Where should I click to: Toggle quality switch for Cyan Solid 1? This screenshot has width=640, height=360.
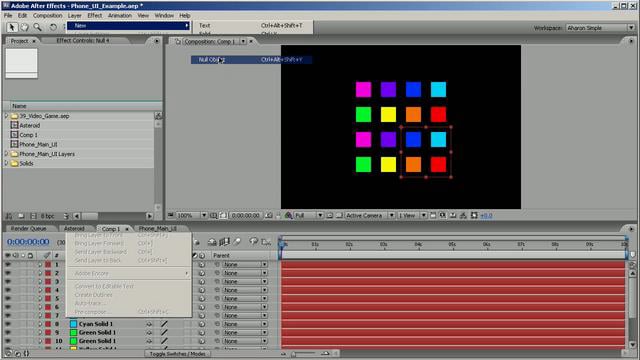[164, 324]
